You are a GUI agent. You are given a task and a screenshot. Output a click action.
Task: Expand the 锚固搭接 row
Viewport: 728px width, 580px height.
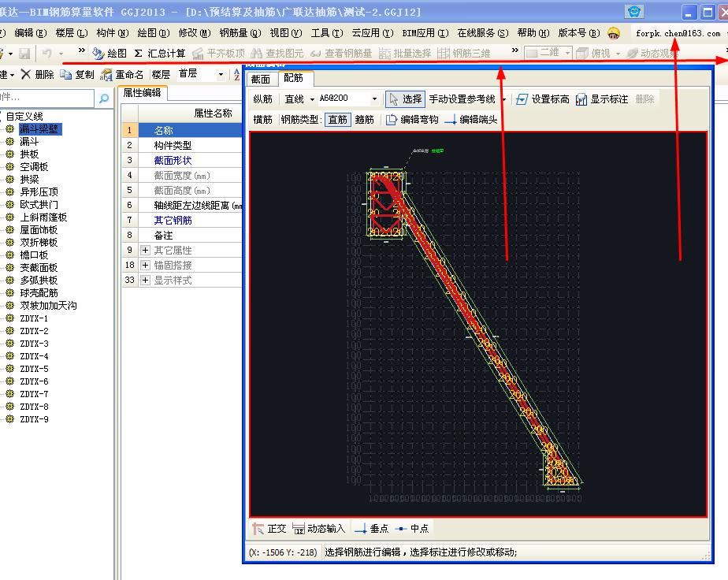point(145,265)
